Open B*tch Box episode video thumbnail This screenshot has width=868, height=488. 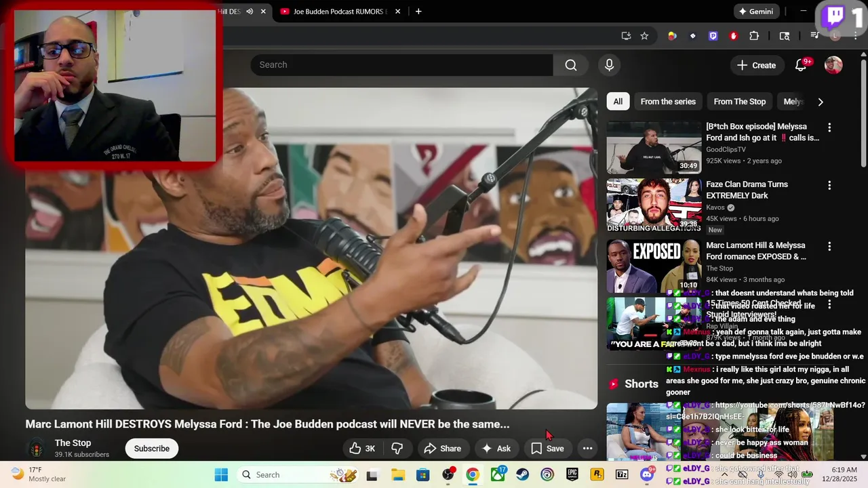(x=654, y=147)
